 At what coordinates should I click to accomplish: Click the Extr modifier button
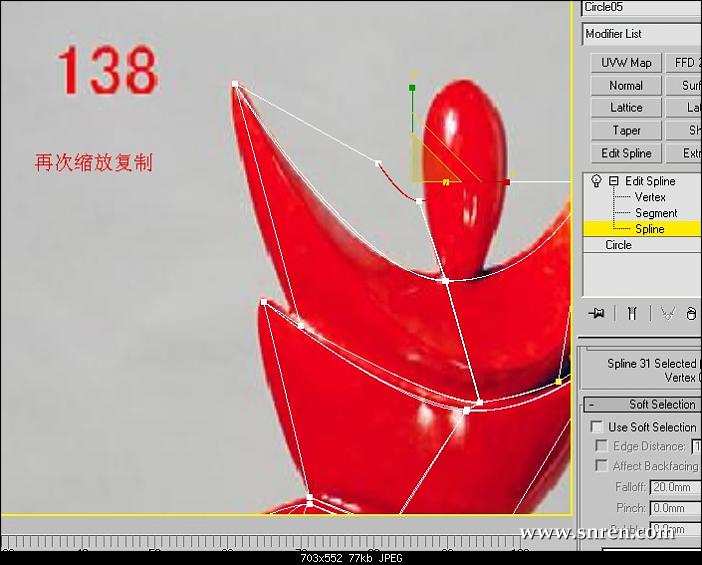(x=684, y=153)
